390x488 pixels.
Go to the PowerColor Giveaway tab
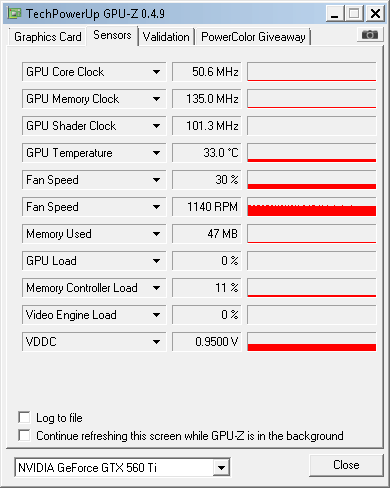point(253,37)
